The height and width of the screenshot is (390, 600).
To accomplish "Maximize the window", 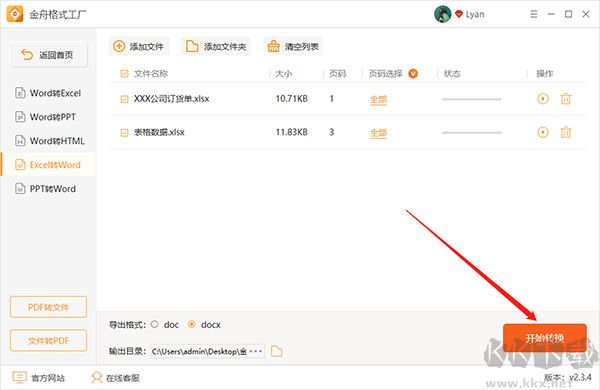I will coord(569,14).
